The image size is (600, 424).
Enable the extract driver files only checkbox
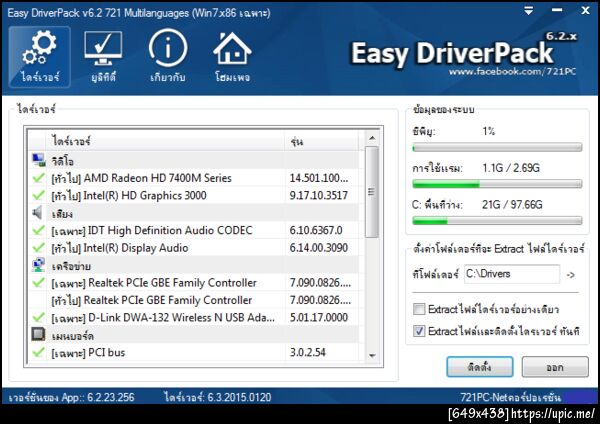[419, 309]
